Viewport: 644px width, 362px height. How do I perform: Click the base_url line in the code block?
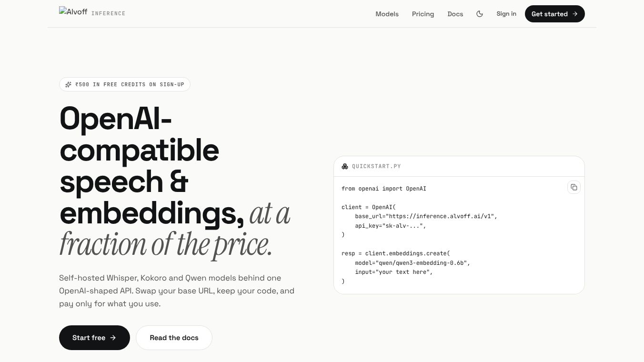[426, 216]
